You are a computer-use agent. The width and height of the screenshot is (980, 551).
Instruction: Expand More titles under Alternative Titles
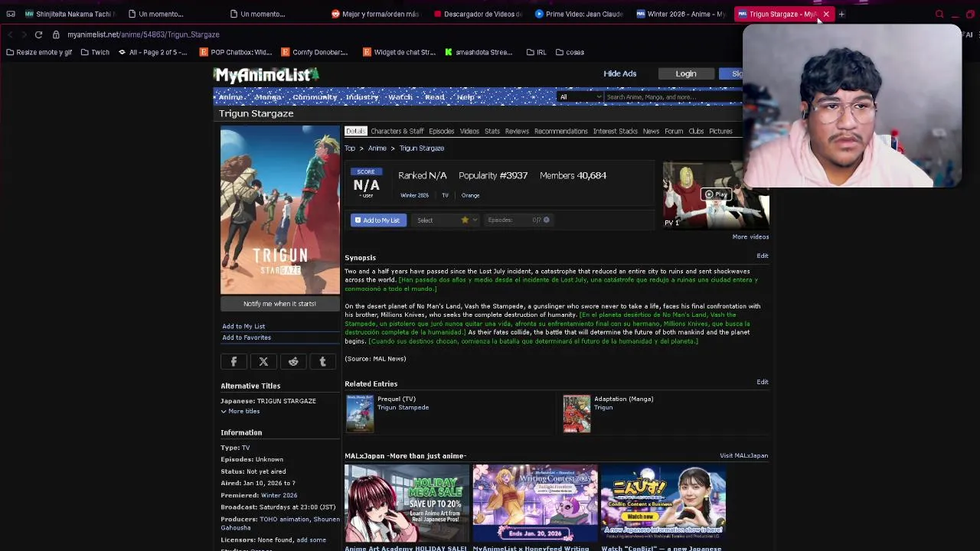[x=240, y=412]
